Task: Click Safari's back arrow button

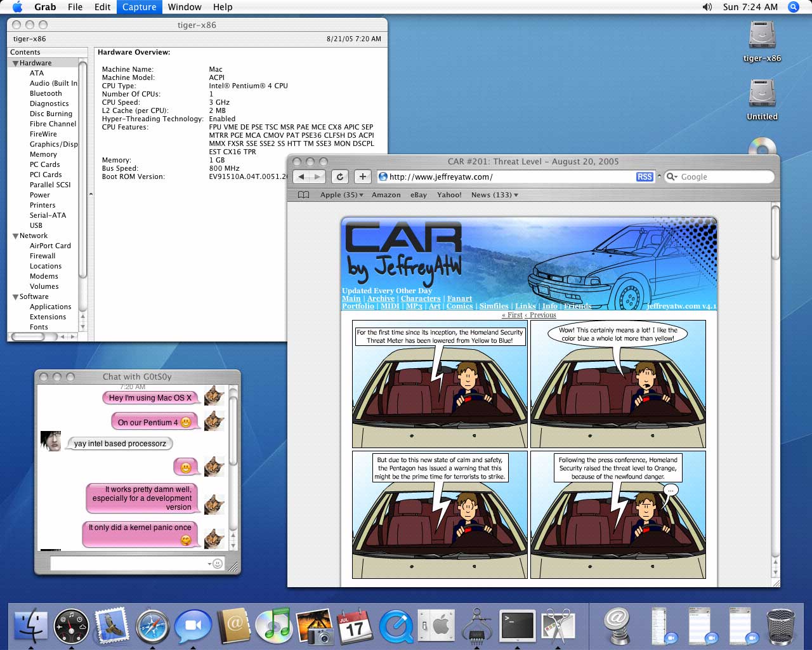Action: pos(302,176)
